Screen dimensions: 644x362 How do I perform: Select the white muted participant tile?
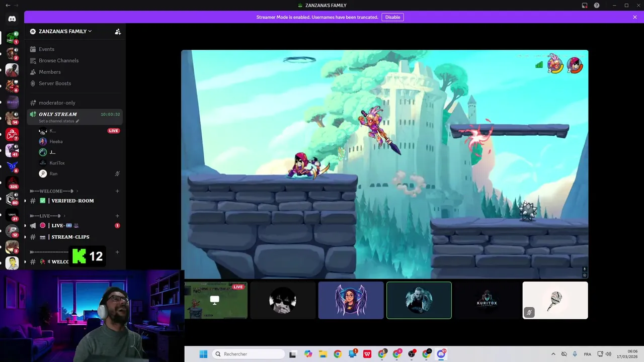(x=555, y=300)
